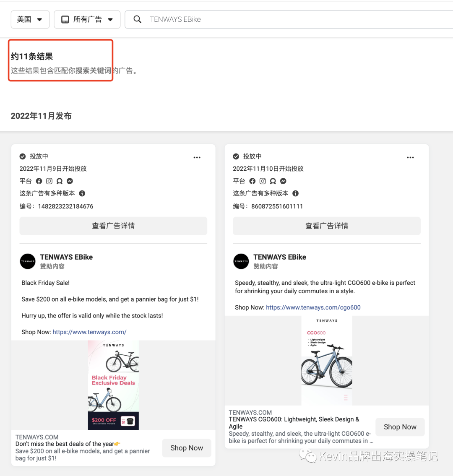
Task: Open TENWAYS EBike page name on CGO600 ad
Action: click(x=280, y=257)
